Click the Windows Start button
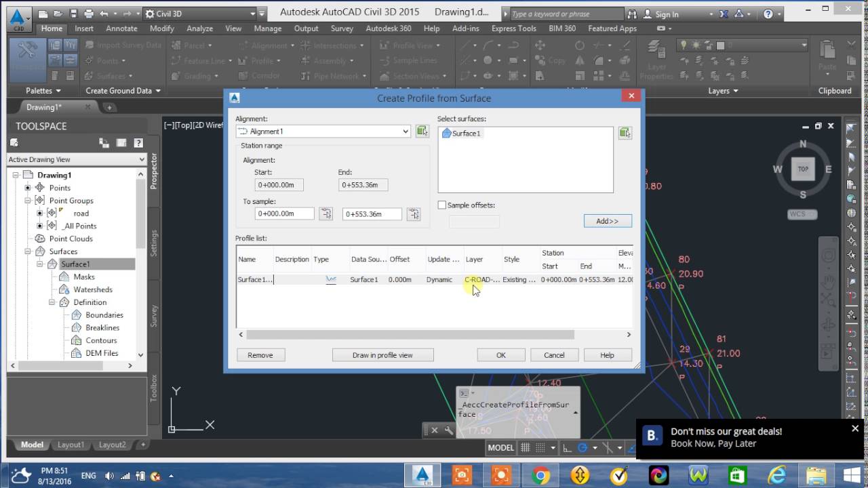Image resolution: width=868 pixels, height=488 pixels. [852, 475]
